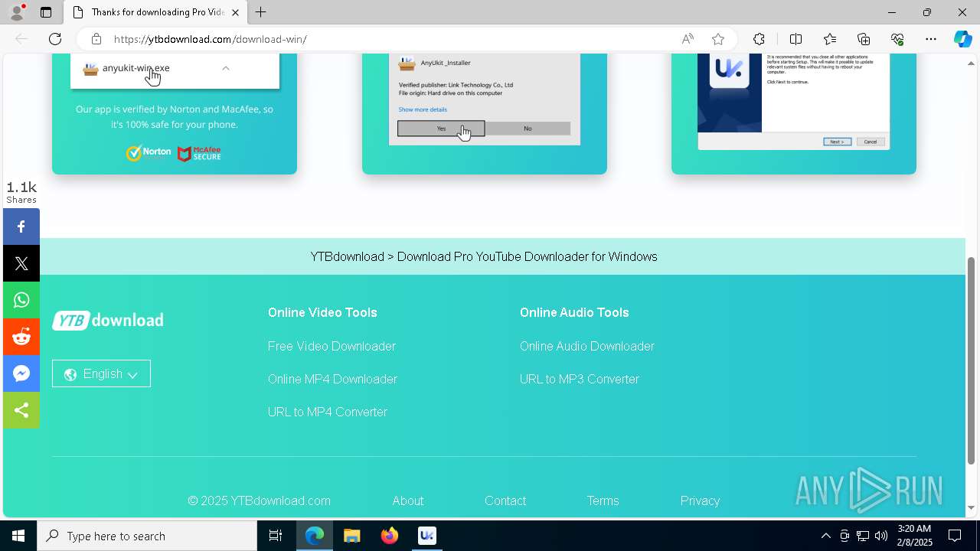Click YTBdownload breadcrumb link
Screen dimensions: 980x551
pyautogui.click(x=347, y=256)
